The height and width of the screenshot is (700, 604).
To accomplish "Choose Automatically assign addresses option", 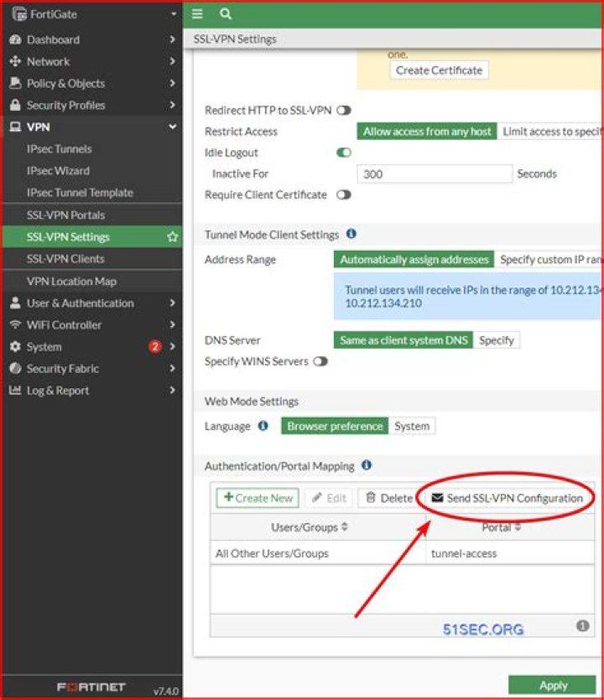I will click(x=414, y=259).
